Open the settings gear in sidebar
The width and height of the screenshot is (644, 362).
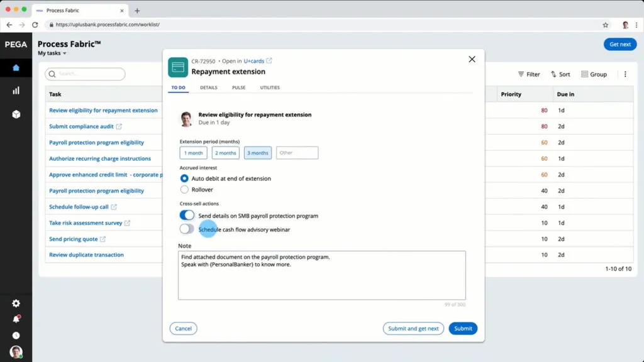16,304
